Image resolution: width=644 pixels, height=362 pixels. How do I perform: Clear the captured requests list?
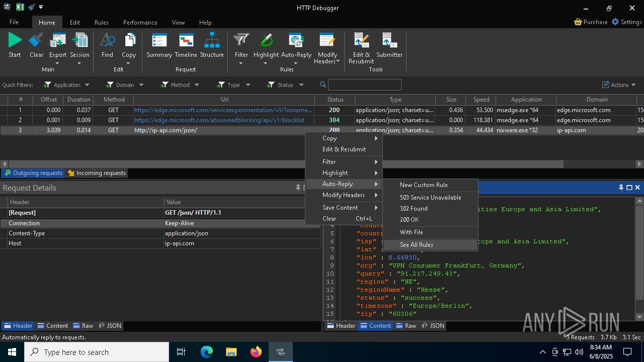[x=36, y=46]
